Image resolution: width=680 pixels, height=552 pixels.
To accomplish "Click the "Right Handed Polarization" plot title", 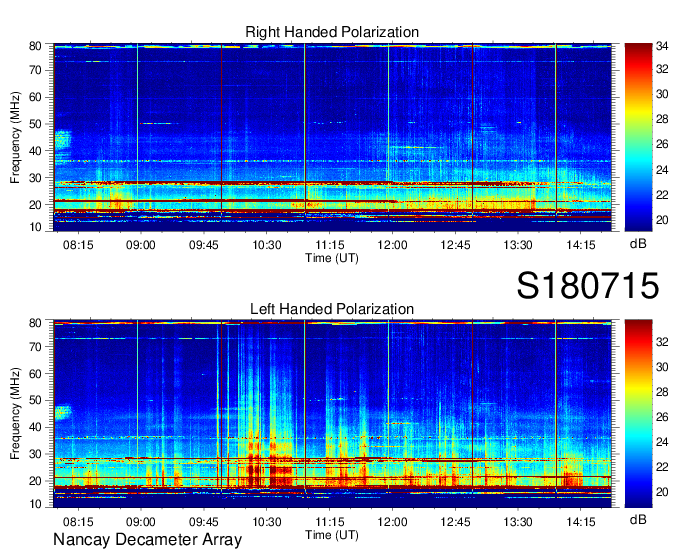I will (332, 32).
